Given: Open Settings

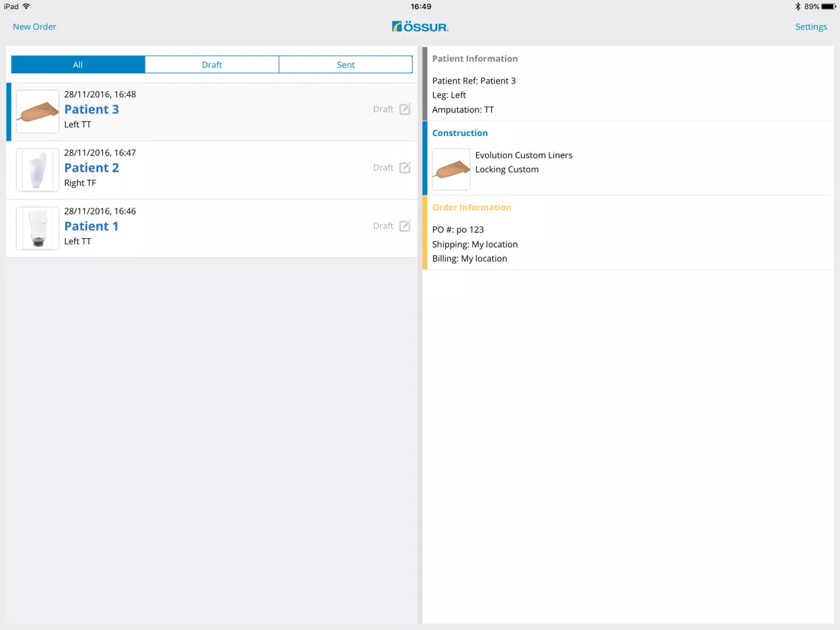Looking at the screenshot, I should 811,27.
